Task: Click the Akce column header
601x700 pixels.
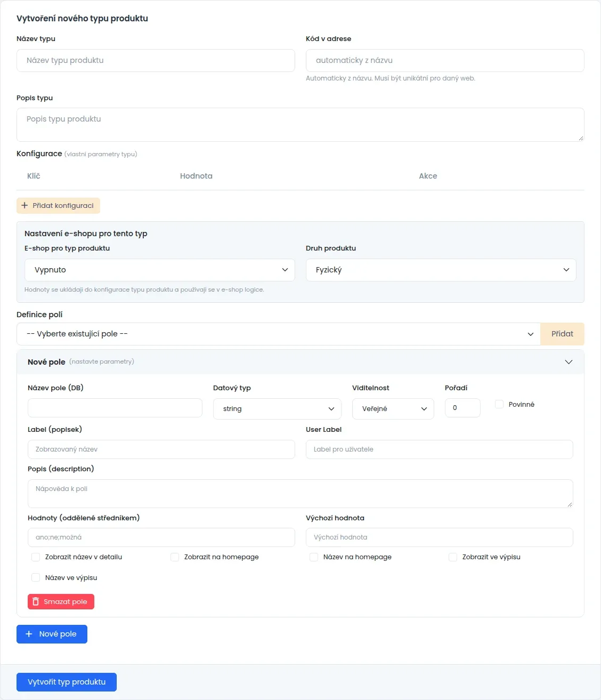Action: 428,176
